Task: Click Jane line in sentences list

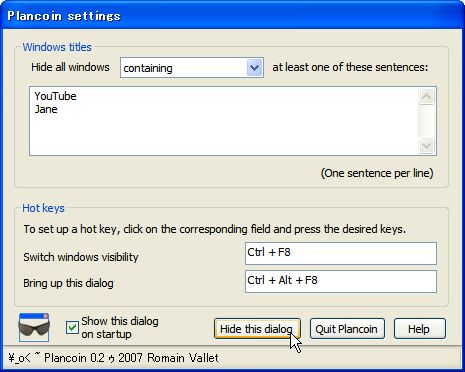Action: [46, 109]
